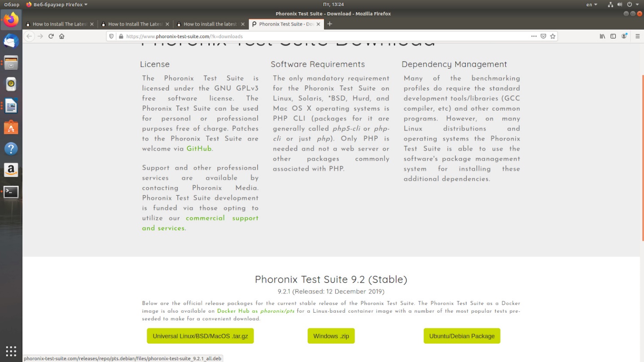This screenshot has width=644, height=362.
Task: Open Firefox account icon
Action: pyautogui.click(x=624, y=36)
